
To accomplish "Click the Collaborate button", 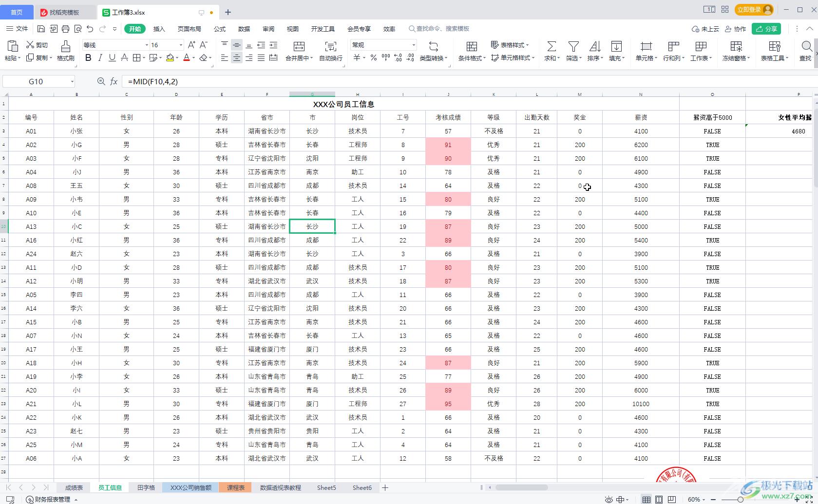I will [736, 29].
